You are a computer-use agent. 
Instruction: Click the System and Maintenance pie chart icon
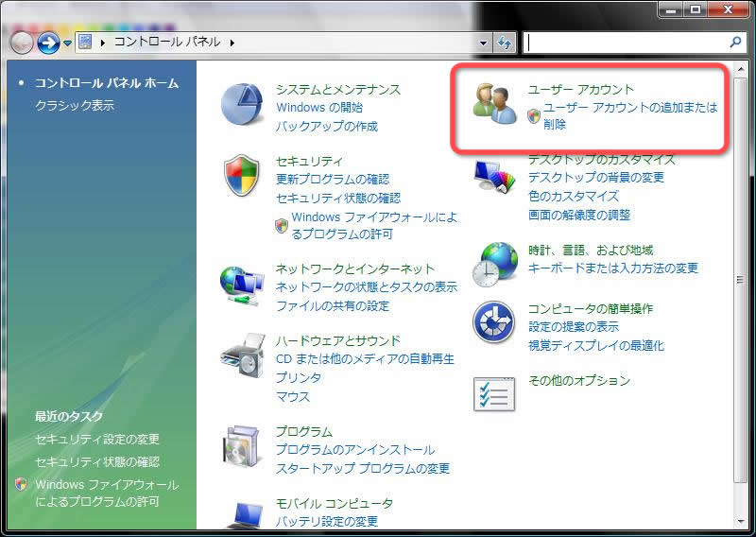(x=242, y=104)
